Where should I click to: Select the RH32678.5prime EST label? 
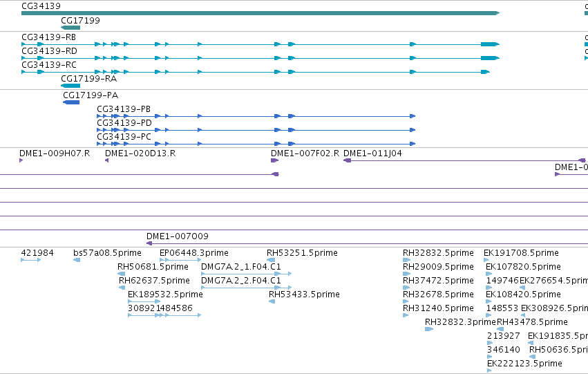click(438, 294)
